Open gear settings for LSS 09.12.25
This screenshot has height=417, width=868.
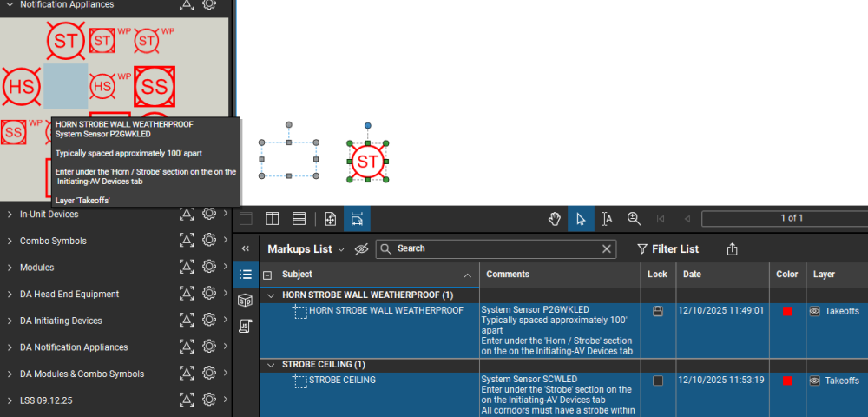coord(208,400)
